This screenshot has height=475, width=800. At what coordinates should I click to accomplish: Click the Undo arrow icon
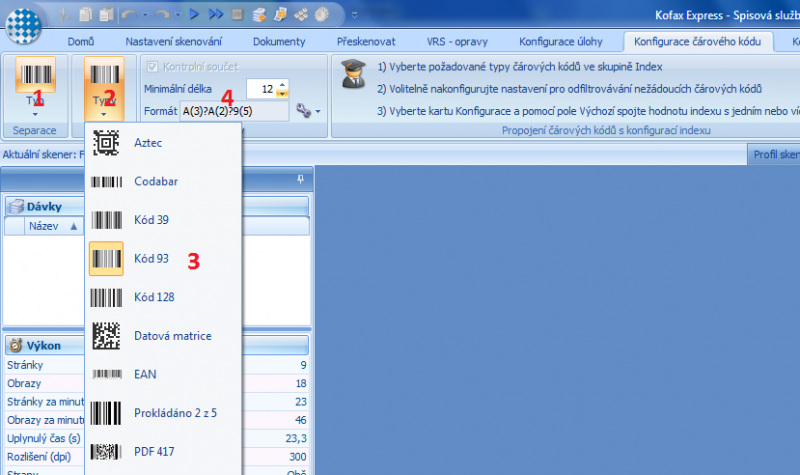pos(130,15)
